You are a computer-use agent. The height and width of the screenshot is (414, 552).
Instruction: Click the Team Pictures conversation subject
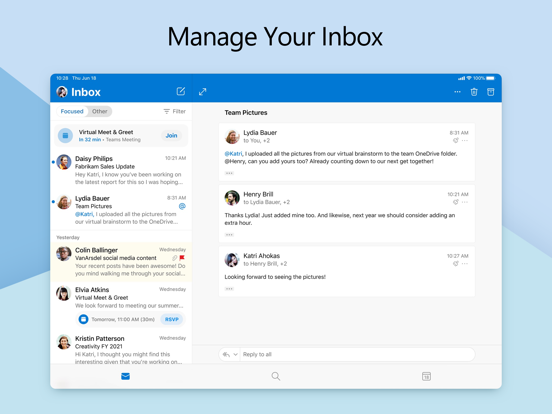coord(246,113)
